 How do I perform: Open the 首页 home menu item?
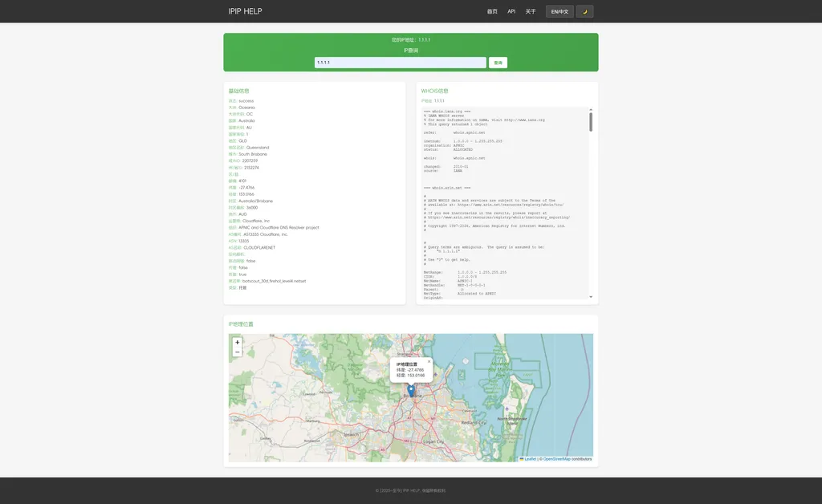492,11
